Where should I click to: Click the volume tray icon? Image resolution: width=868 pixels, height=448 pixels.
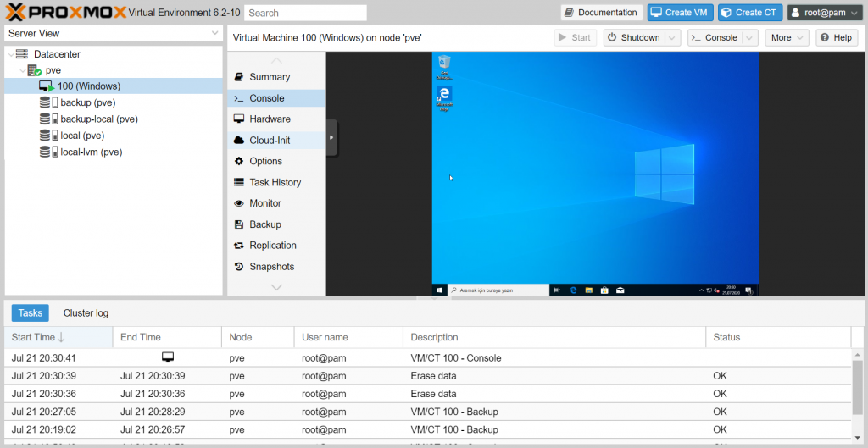(x=716, y=290)
